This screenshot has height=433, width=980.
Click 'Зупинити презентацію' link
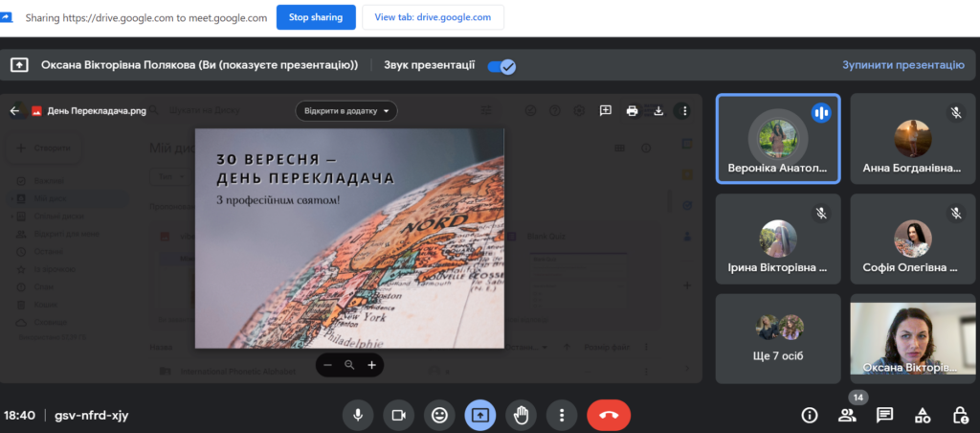[x=902, y=65]
